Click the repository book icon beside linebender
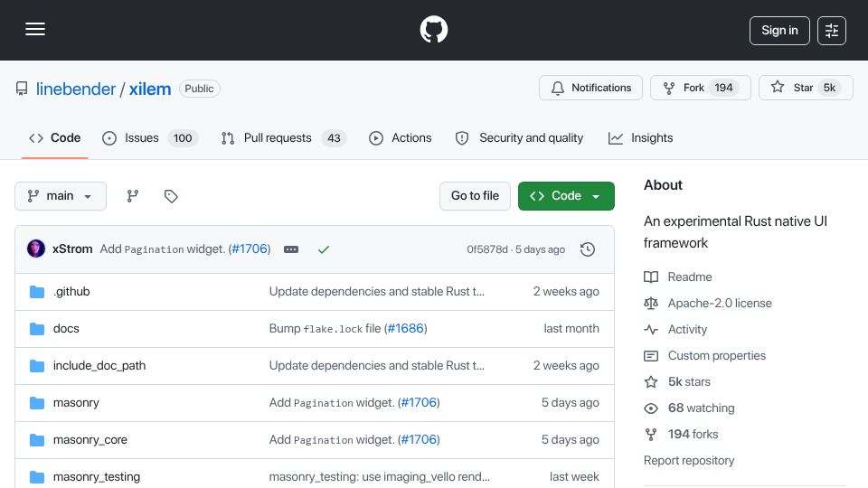This screenshot has height=488, width=868. [22, 89]
